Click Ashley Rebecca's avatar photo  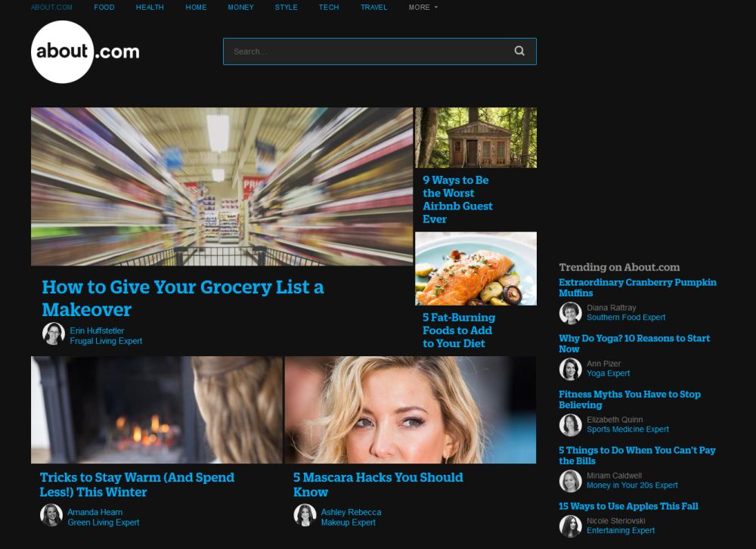point(305,515)
